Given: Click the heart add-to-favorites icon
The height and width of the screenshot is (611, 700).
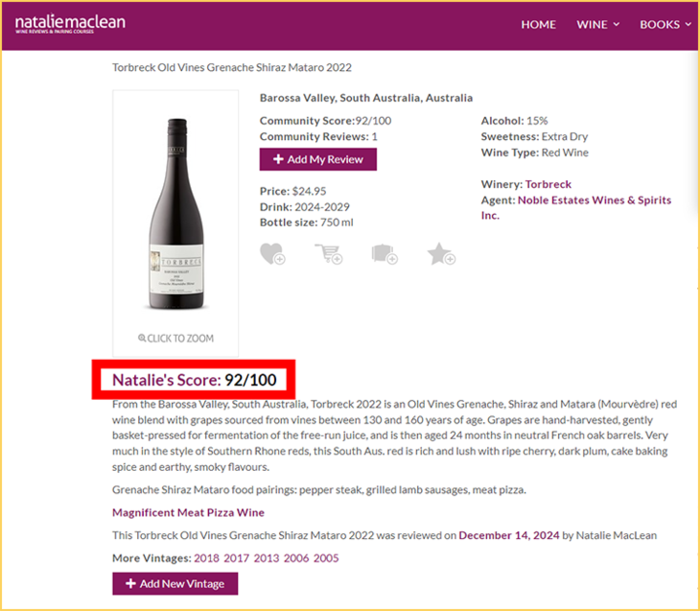Looking at the screenshot, I should click(x=272, y=254).
